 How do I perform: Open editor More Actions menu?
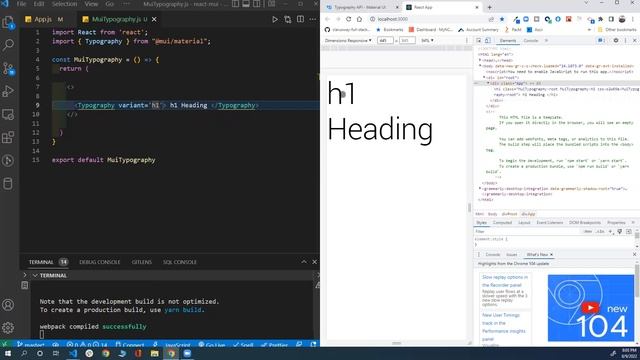tap(313, 19)
